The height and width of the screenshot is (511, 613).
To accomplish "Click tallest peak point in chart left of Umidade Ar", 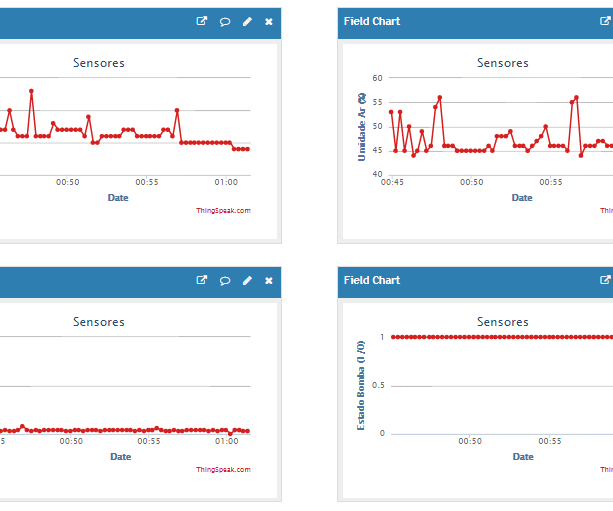I will tap(31, 91).
